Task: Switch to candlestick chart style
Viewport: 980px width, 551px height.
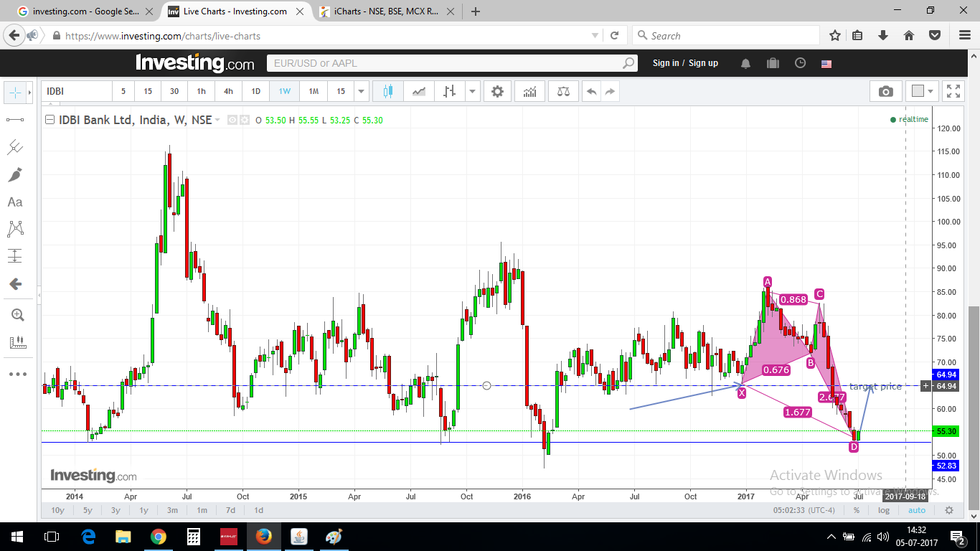Action: click(x=388, y=91)
